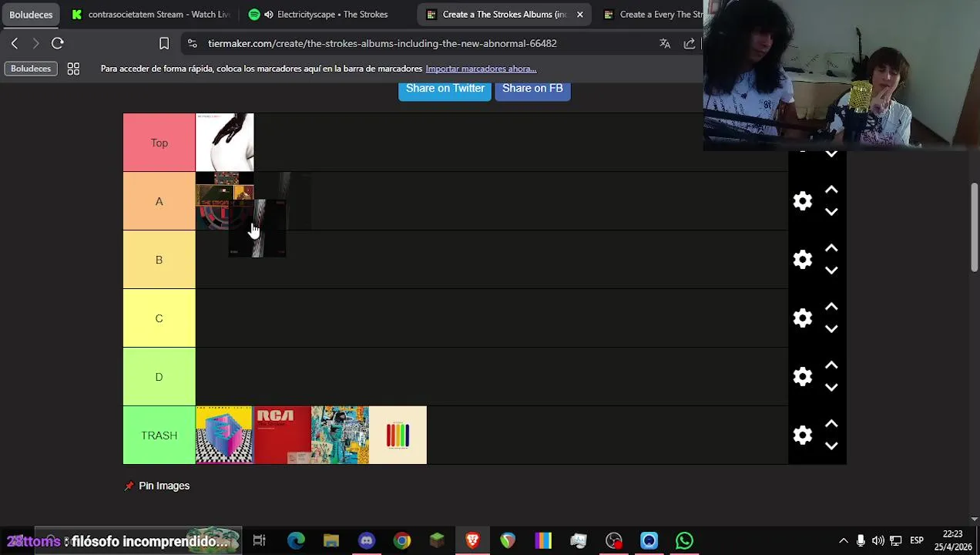Click the Importar marcadores ahora link
Screen dimensions: 980x555
[x=481, y=69]
